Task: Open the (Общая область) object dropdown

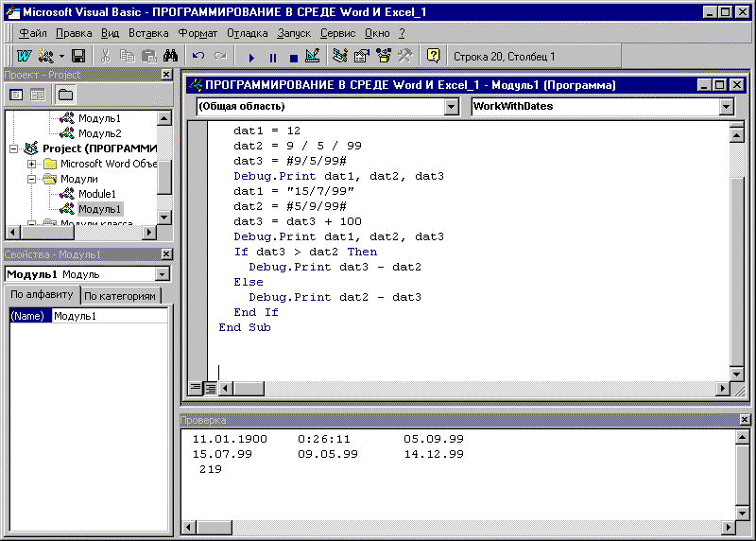Action: pyautogui.click(x=452, y=106)
